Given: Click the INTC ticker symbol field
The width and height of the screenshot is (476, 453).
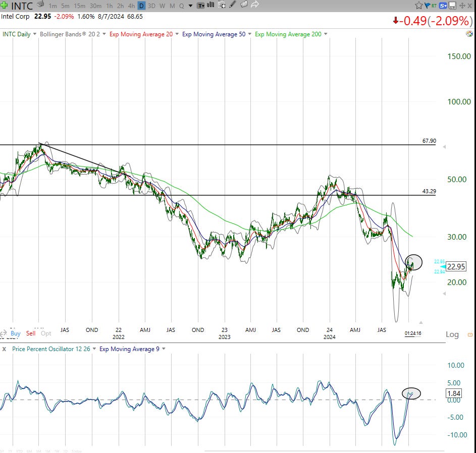Looking at the screenshot, I should 22,6.
